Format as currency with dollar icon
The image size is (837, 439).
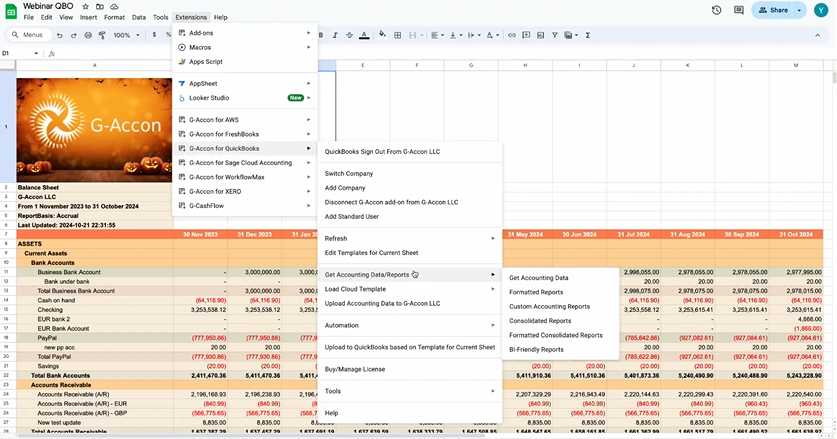point(154,35)
